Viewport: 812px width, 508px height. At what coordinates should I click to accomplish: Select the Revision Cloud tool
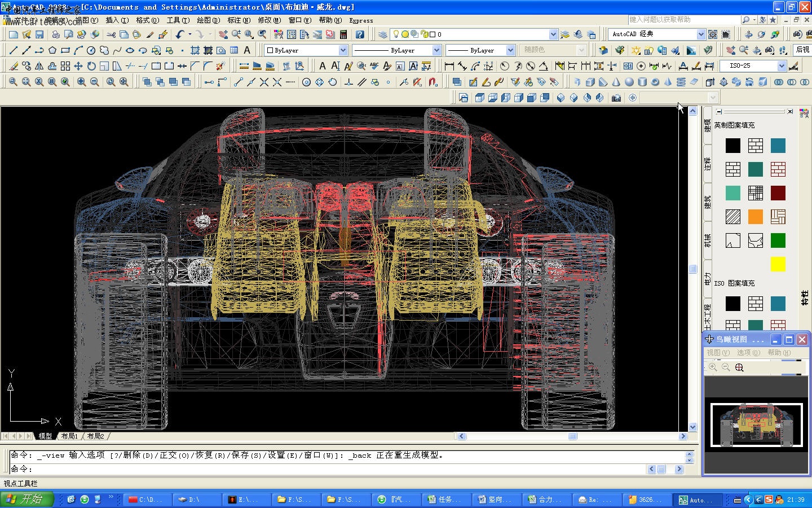[x=104, y=50]
